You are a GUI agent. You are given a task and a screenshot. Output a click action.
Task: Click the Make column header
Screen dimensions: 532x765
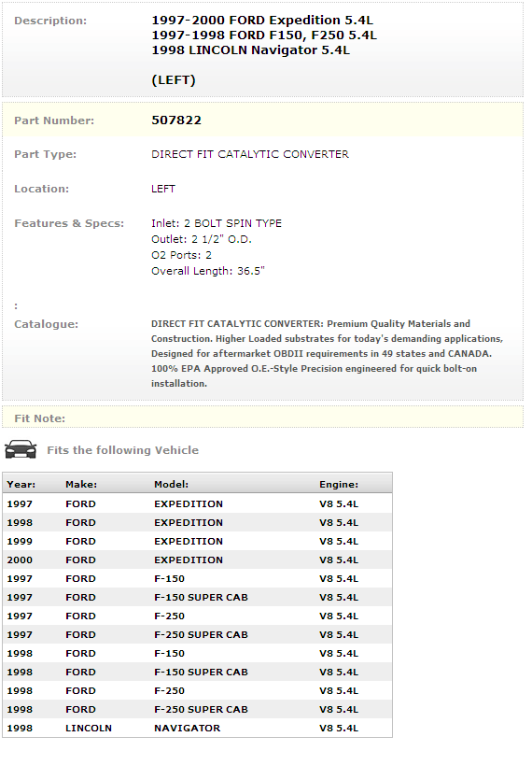click(81, 484)
